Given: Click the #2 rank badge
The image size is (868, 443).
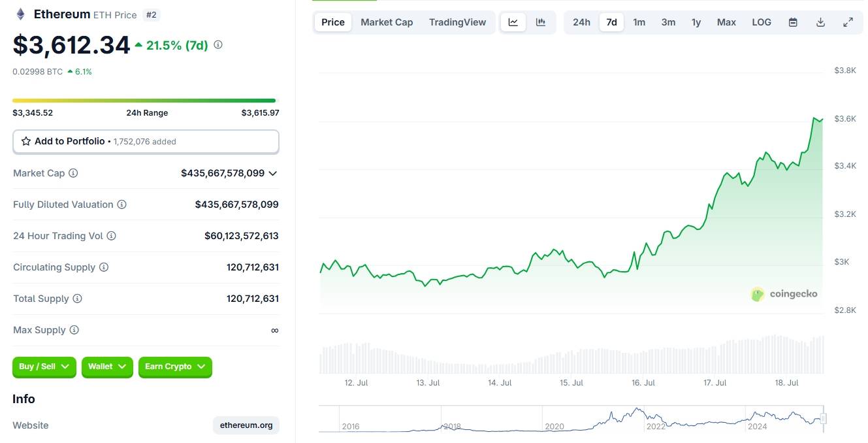Looking at the screenshot, I should (x=152, y=14).
